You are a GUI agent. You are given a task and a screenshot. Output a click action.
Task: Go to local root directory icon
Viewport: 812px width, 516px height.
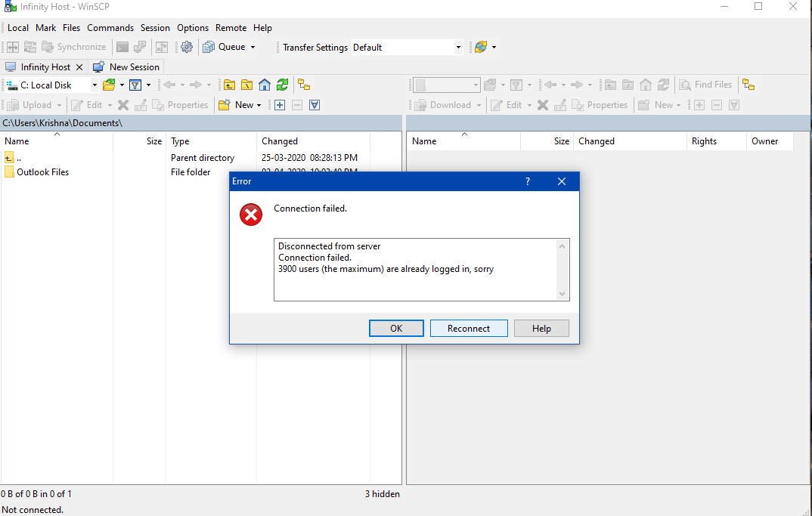tap(246, 85)
